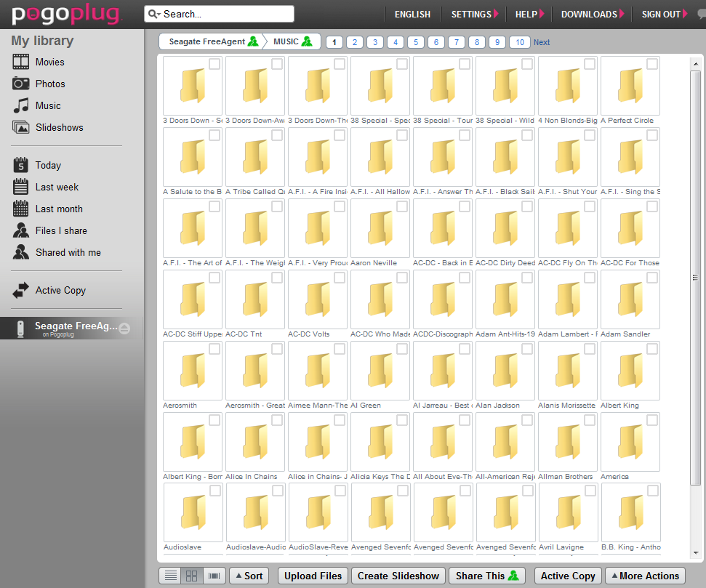Open the Settings menu

pos(474,14)
